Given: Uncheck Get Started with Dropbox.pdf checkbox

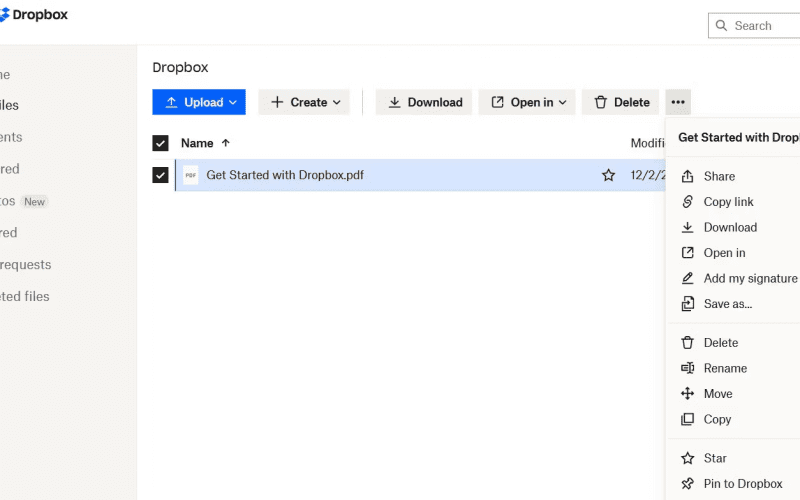Looking at the screenshot, I should pyautogui.click(x=160, y=175).
